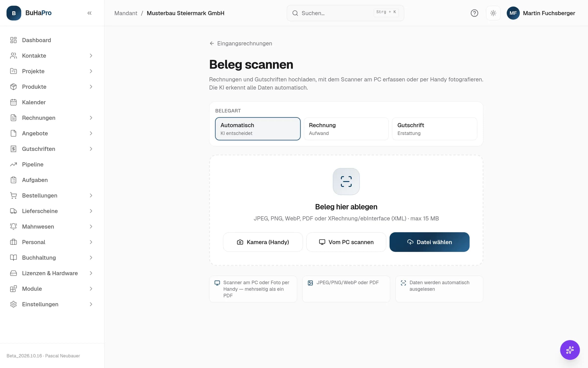Click the Kontakte people icon
This screenshot has height=368, width=588.
click(13, 56)
